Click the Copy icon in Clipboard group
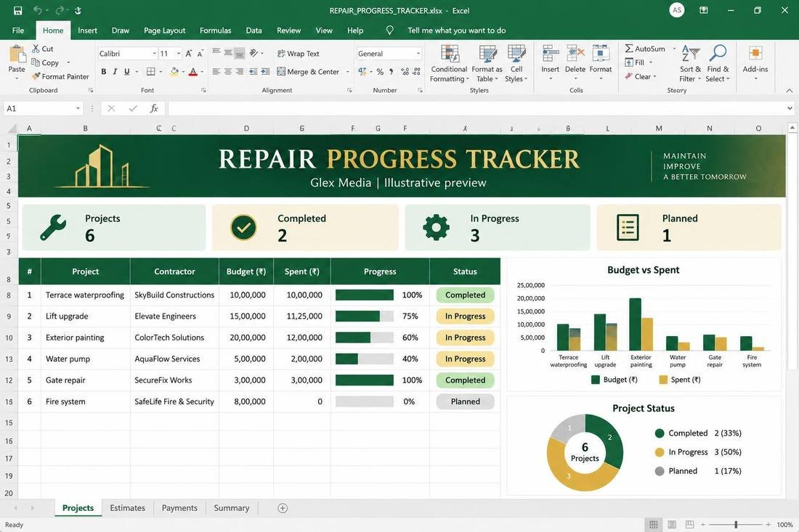The image size is (799, 532). (x=36, y=62)
